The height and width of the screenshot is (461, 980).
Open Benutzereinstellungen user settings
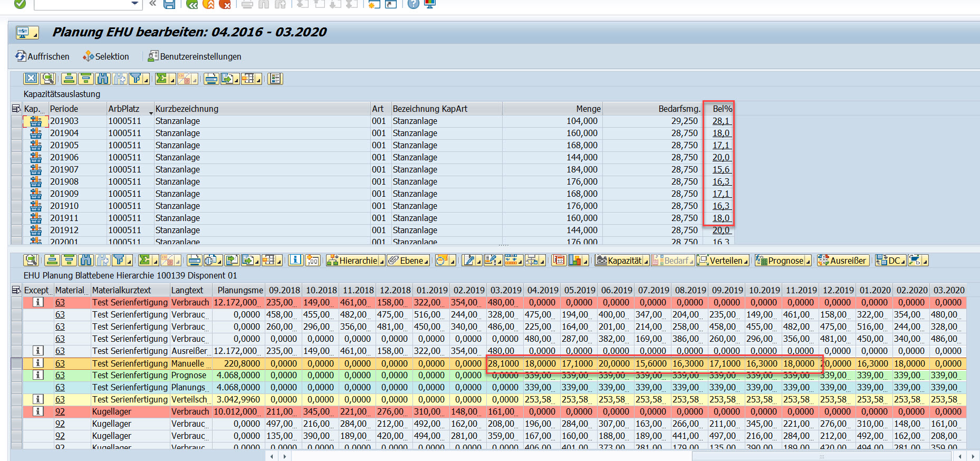pyautogui.click(x=195, y=56)
